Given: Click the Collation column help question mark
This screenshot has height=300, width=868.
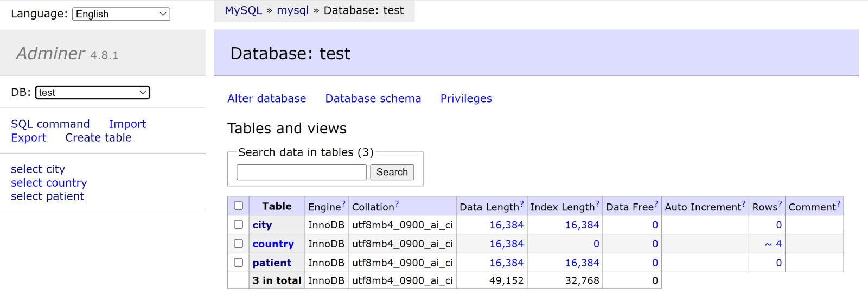Looking at the screenshot, I should [x=397, y=204].
